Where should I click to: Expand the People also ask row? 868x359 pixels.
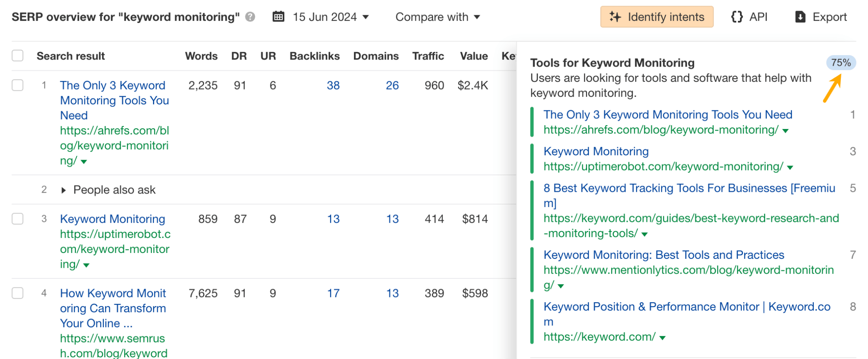pos(64,190)
